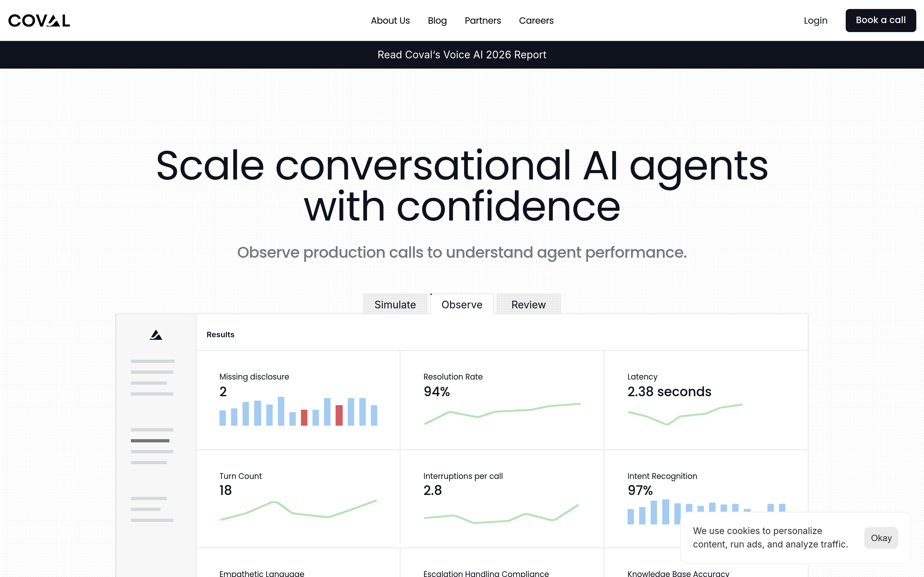
Task: Select the Observe tab
Action: [x=462, y=305]
